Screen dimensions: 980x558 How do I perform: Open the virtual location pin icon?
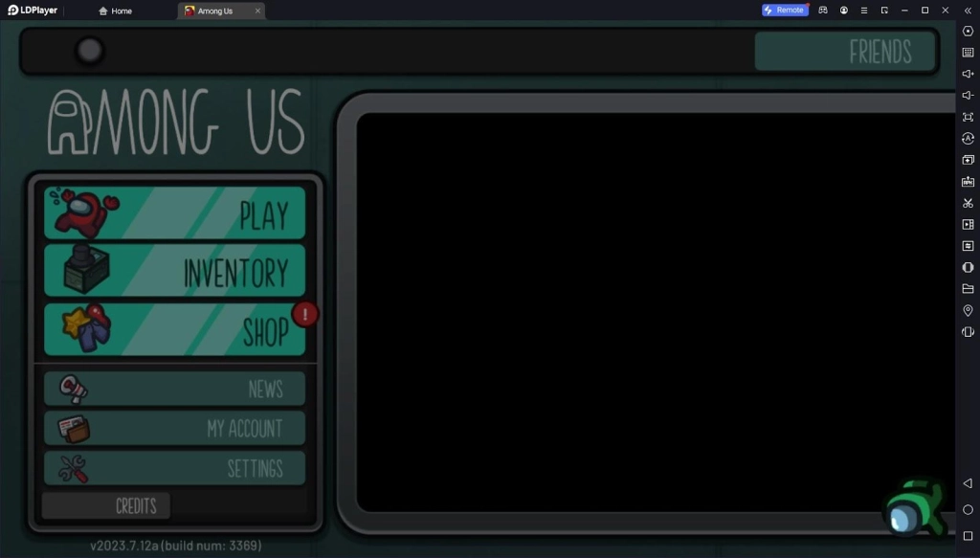(968, 310)
